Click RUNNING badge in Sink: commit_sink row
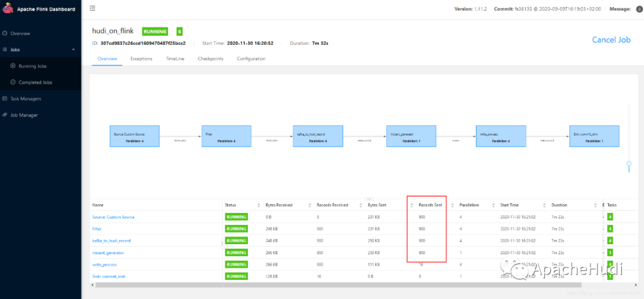 coord(237,276)
